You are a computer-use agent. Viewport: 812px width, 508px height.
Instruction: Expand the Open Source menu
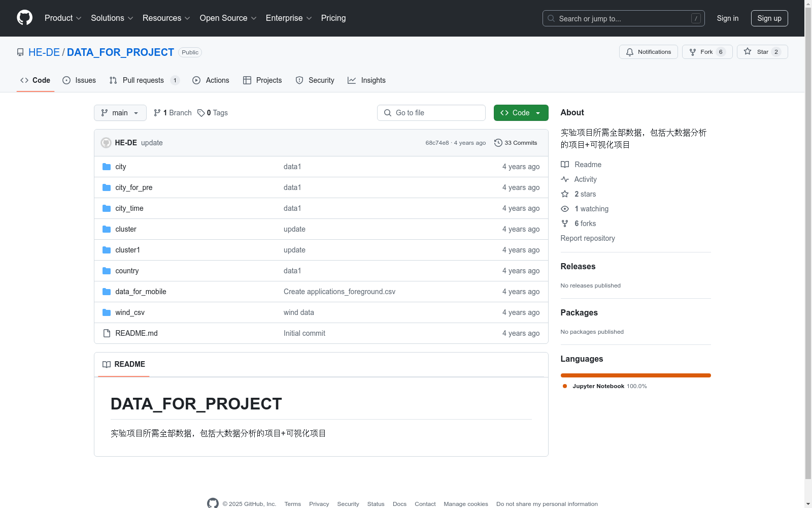228,18
